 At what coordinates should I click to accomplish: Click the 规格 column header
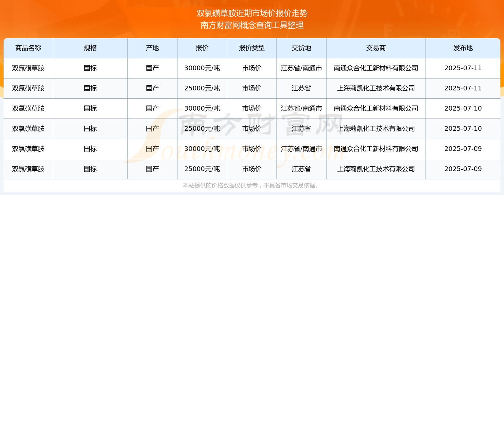(90, 48)
